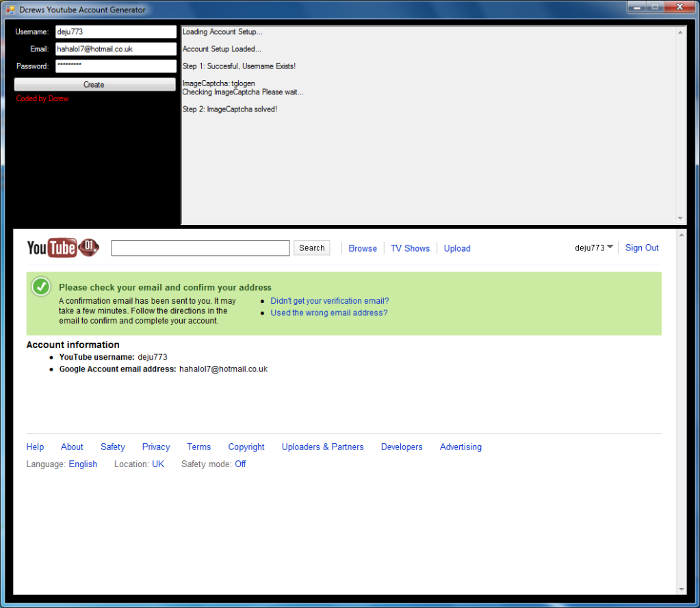Click browser pane scrollbar down arrow

point(682,590)
